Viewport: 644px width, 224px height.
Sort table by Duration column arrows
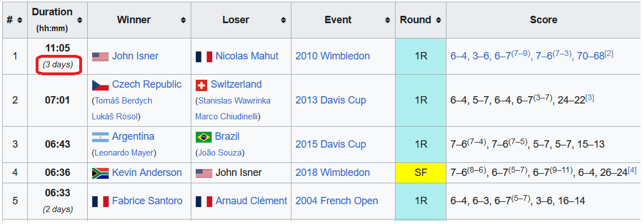pyautogui.click(x=80, y=20)
